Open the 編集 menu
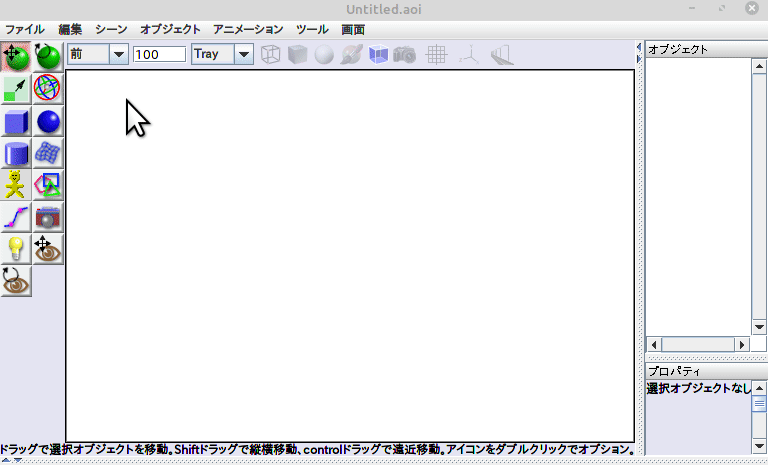The image size is (768, 465). pyautogui.click(x=70, y=29)
